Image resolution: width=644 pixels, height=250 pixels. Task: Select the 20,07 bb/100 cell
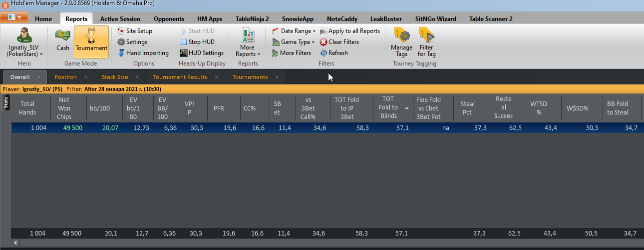pos(104,128)
